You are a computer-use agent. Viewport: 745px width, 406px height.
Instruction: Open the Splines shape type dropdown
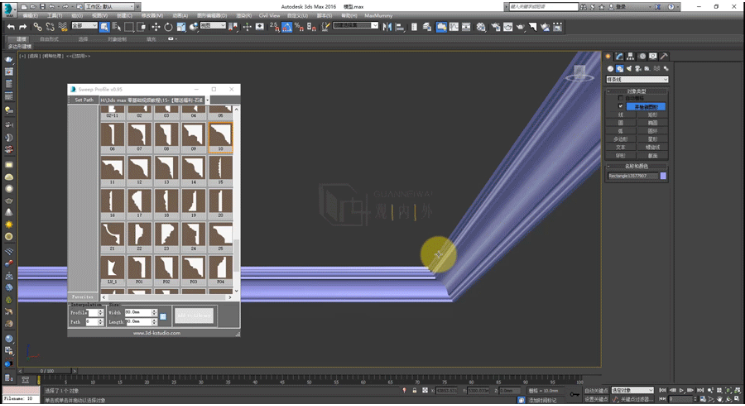click(636, 79)
